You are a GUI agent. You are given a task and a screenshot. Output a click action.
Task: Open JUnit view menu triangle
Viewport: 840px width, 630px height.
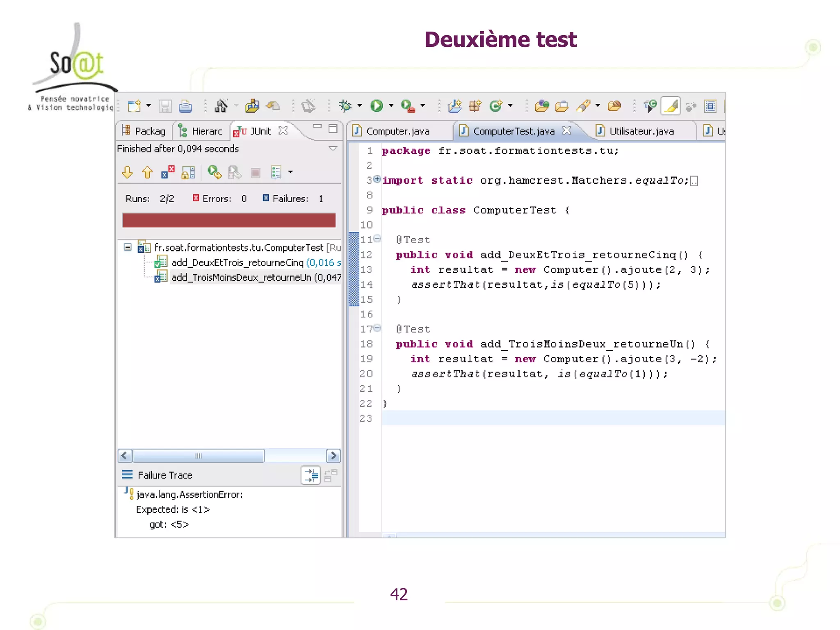coord(333,148)
